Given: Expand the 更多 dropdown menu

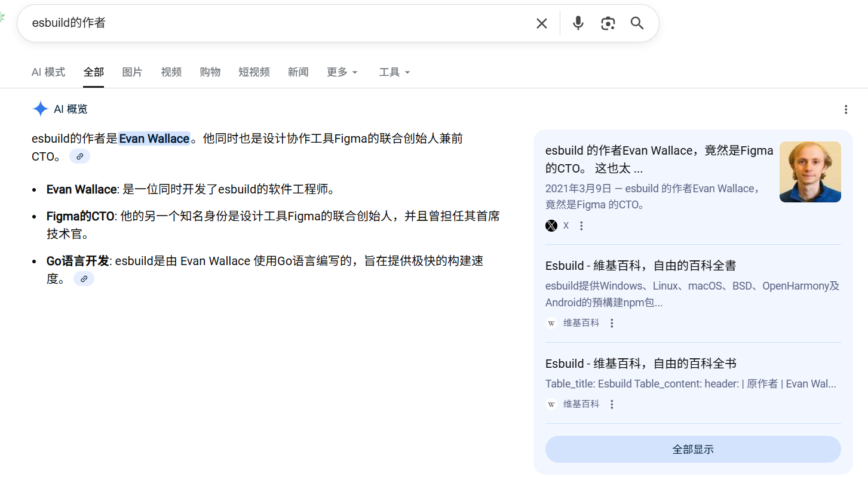Looking at the screenshot, I should click(342, 72).
